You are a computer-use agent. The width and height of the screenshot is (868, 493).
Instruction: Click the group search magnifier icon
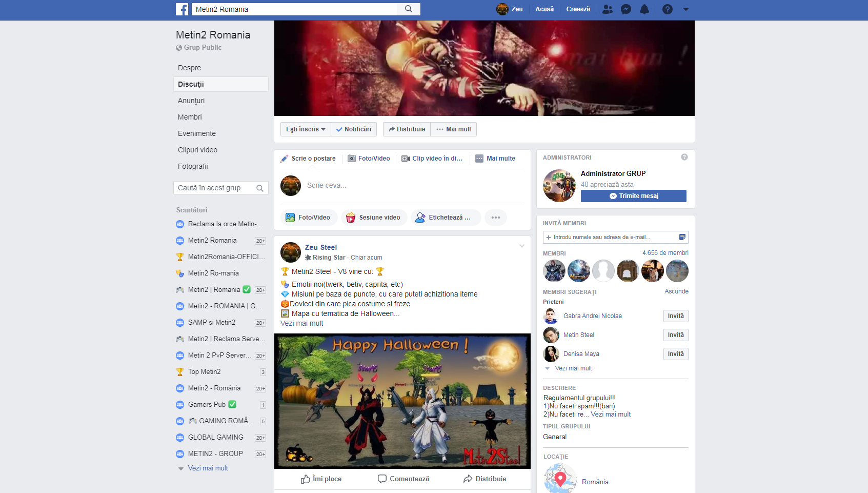[x=260, y=188]
